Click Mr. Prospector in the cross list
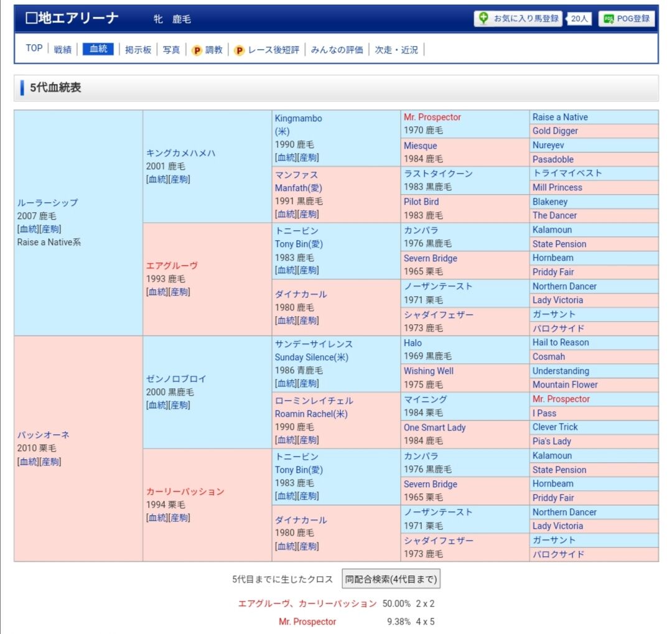The image size is (672, 634). [x=307, y=622]
